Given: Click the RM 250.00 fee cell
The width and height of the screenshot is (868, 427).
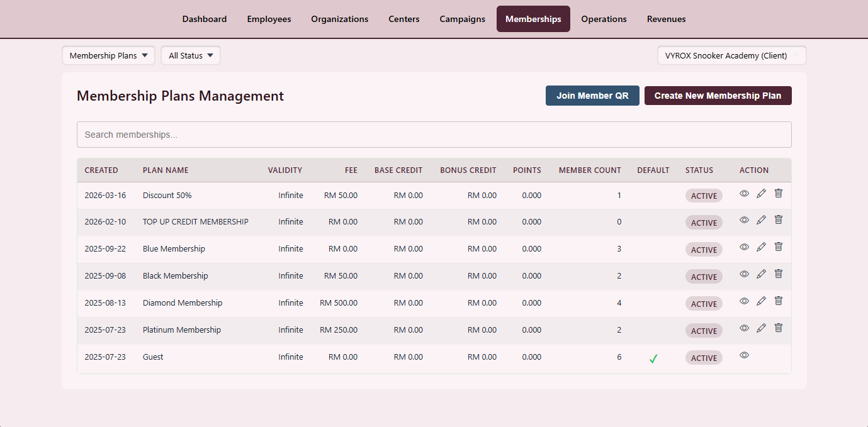Looking at the screenshot, I should click(339, 330).
